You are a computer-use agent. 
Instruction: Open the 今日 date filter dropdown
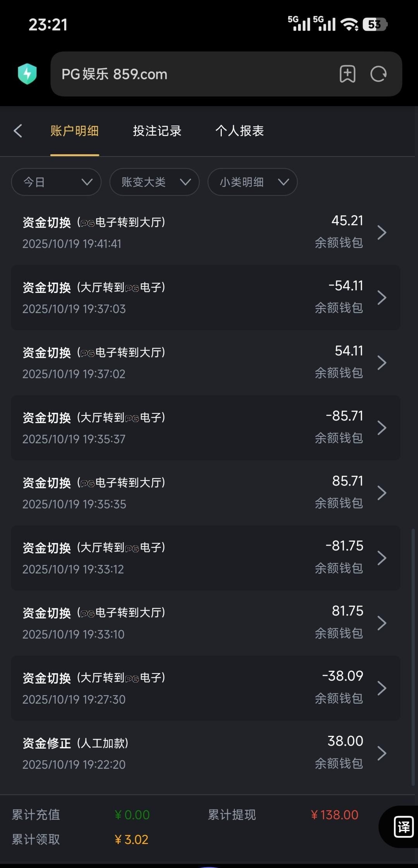pos(57,182)
